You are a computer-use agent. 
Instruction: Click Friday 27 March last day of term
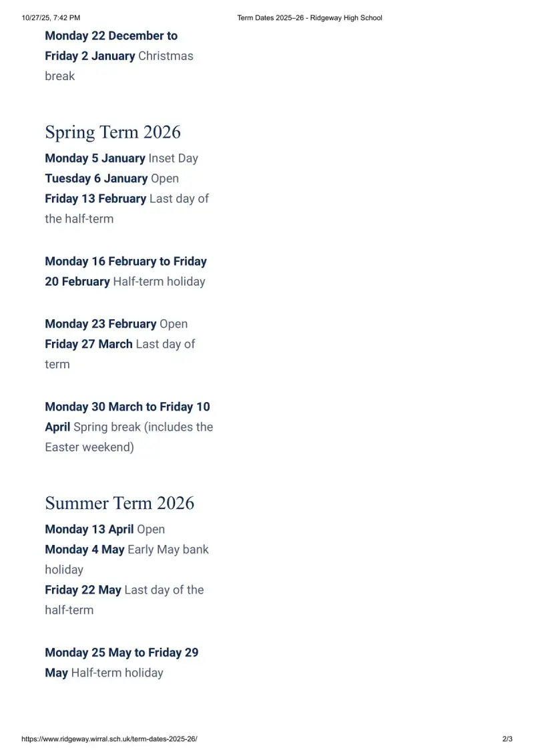click(120, 354)
